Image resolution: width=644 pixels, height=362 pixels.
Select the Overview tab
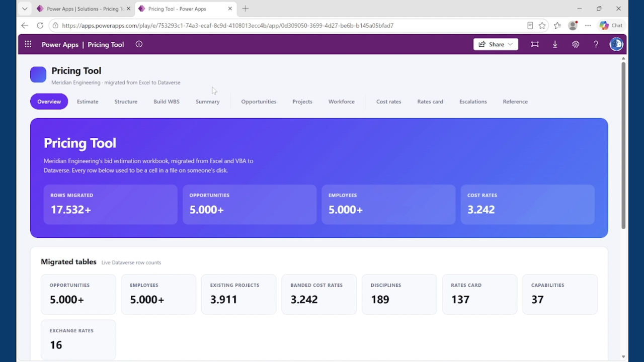point(49,102)
